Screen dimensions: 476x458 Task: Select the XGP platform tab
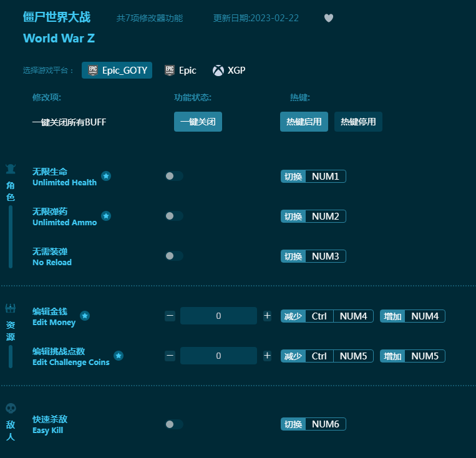[229, 71]
